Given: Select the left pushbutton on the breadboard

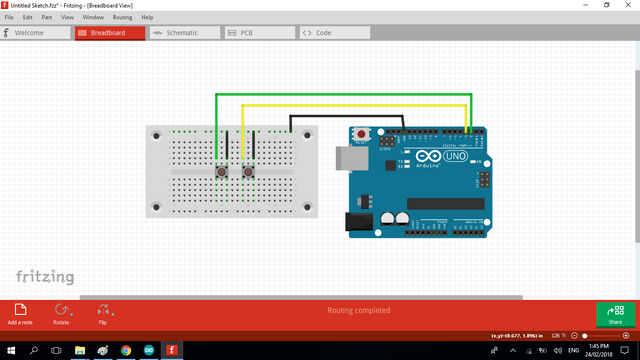Looking at the screenshot, I should coord(222,171).
